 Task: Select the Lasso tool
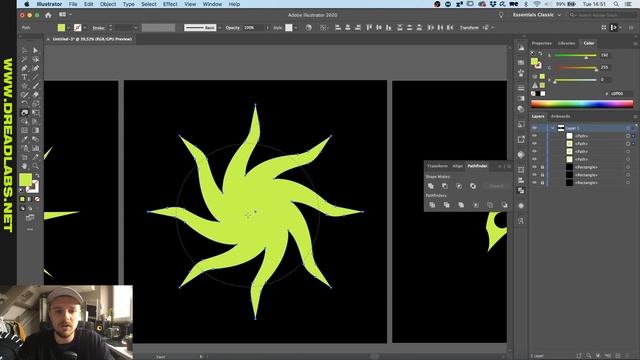pyautogui.click(x=36, y=59)
